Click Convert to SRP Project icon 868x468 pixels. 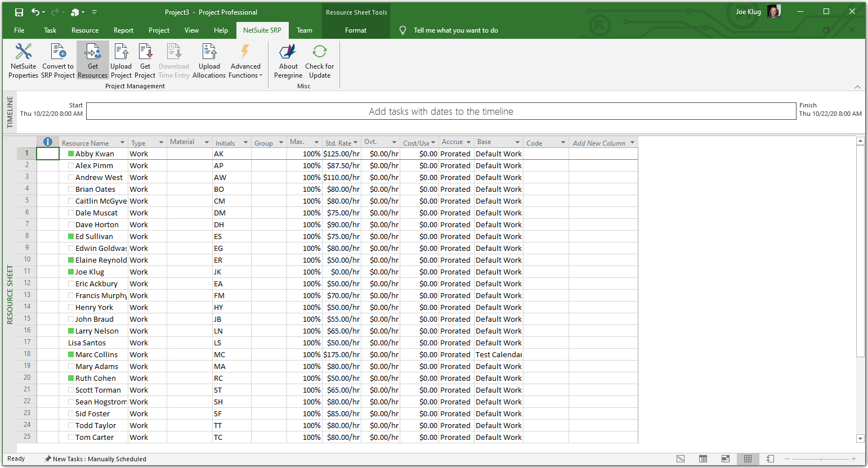[x=58, y=61]
